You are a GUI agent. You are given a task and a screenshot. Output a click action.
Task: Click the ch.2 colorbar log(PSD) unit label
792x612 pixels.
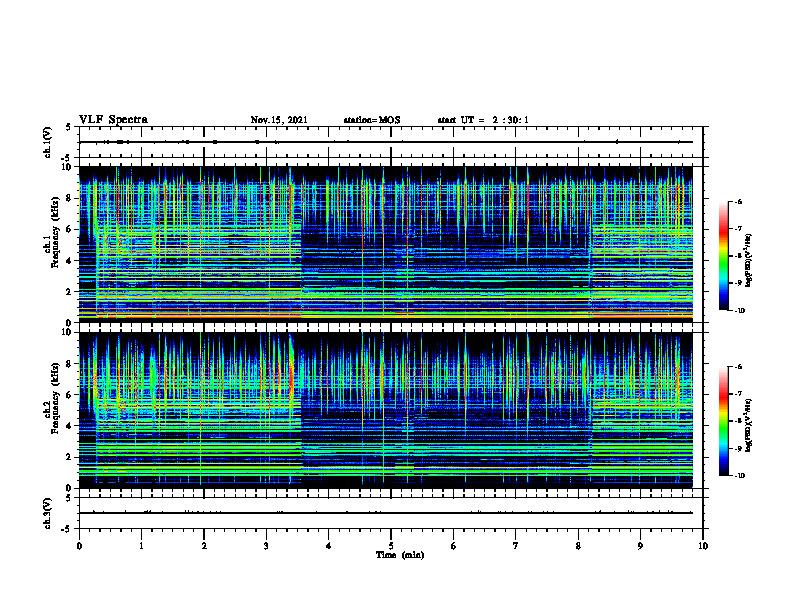(x=749, y=426)
